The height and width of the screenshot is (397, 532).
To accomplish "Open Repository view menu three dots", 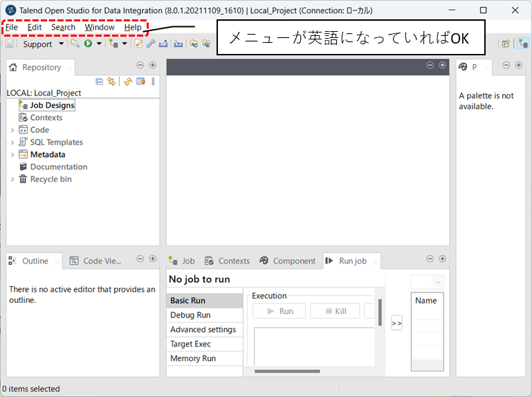I will [x=153, y=82].
